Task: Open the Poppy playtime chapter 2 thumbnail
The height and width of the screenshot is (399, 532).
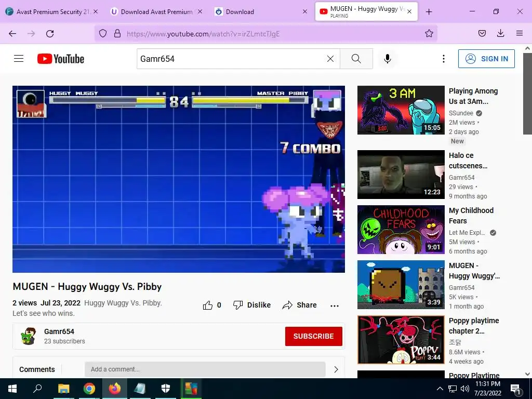Action: (x=401, y=340)
